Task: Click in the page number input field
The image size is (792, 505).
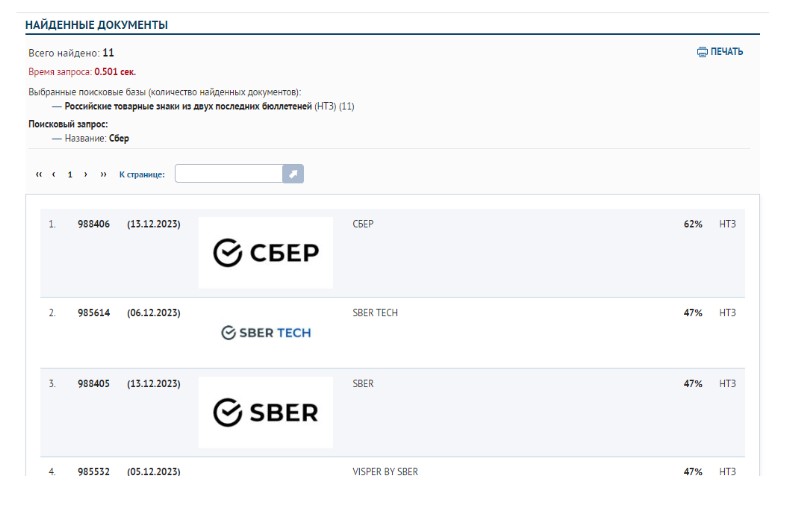Action: pos(229,174)
